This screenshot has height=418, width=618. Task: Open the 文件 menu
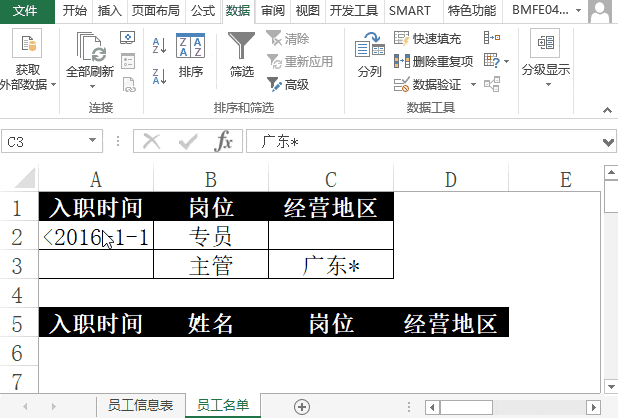(x=26, y=11)
